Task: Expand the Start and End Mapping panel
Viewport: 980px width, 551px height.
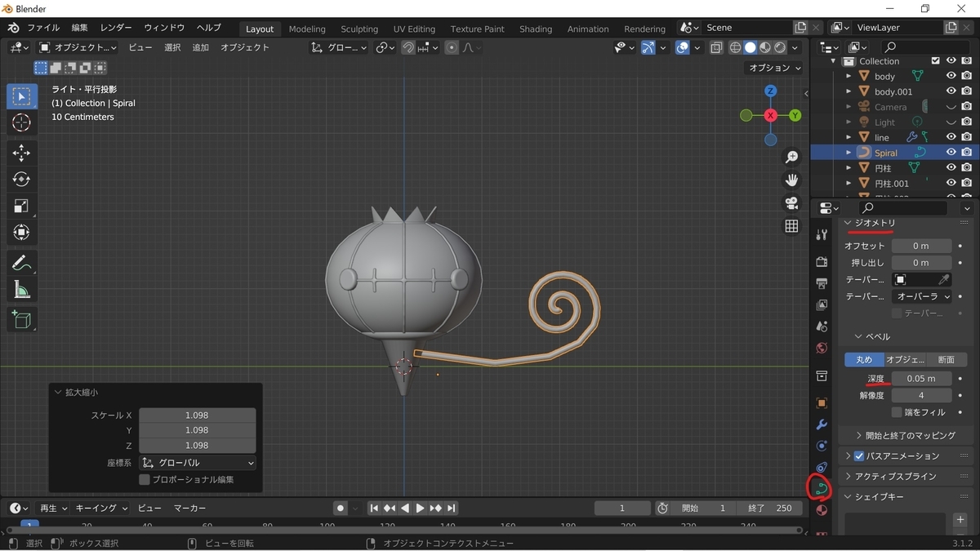Action: click(x=909, y=436)
